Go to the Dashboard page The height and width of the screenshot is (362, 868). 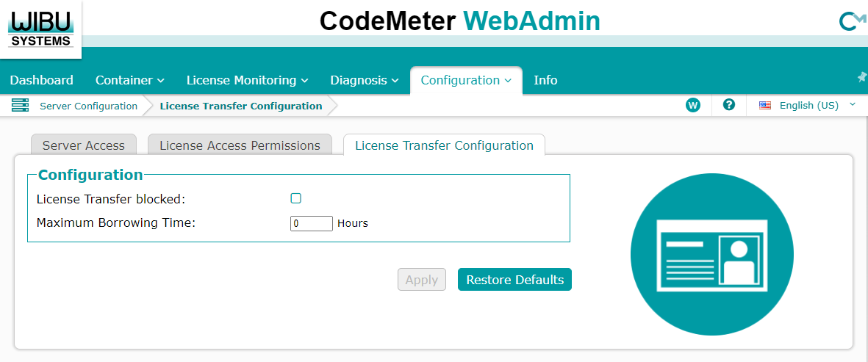42,80
